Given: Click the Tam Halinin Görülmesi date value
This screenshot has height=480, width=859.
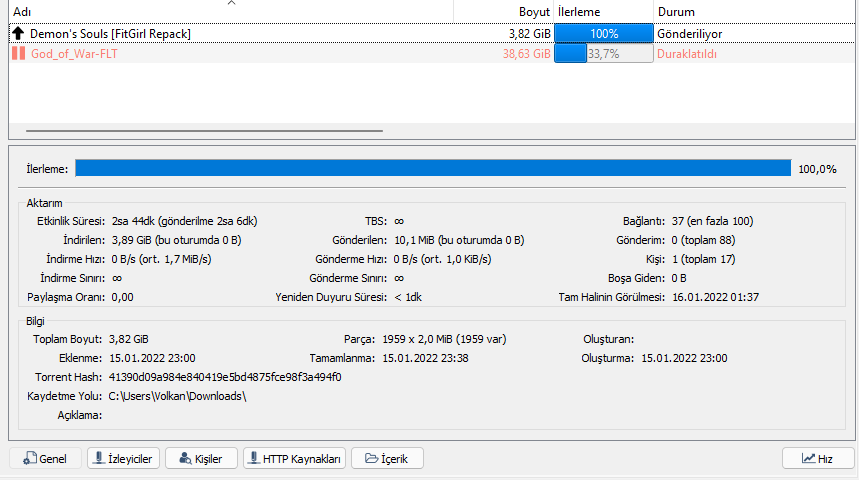Looking at the screenshot, I should [715, 297].
